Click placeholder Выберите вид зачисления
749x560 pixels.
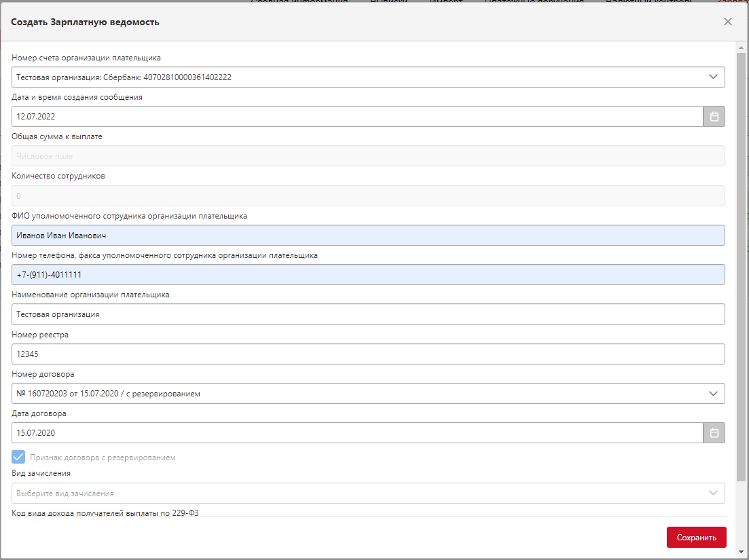click(65, 493)
